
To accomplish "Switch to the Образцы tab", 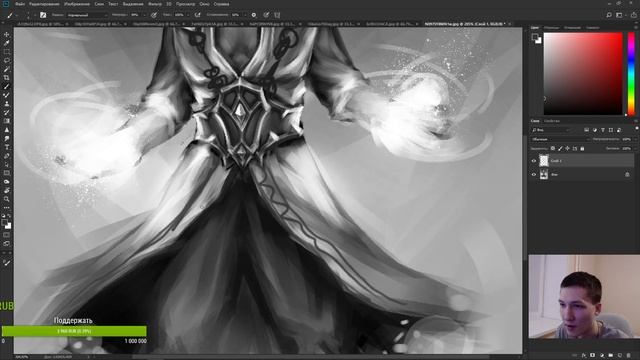I will coord(551,28).
